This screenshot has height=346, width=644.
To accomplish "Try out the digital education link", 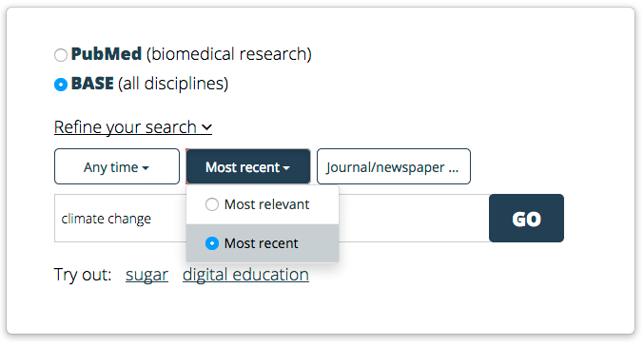I will (x=245, y=275).
